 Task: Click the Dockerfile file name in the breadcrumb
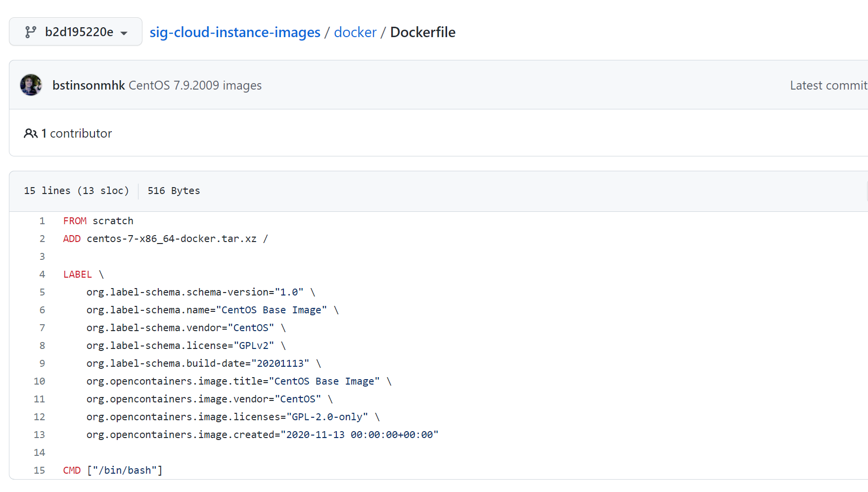pyautogui.click(x=422, y=32)
